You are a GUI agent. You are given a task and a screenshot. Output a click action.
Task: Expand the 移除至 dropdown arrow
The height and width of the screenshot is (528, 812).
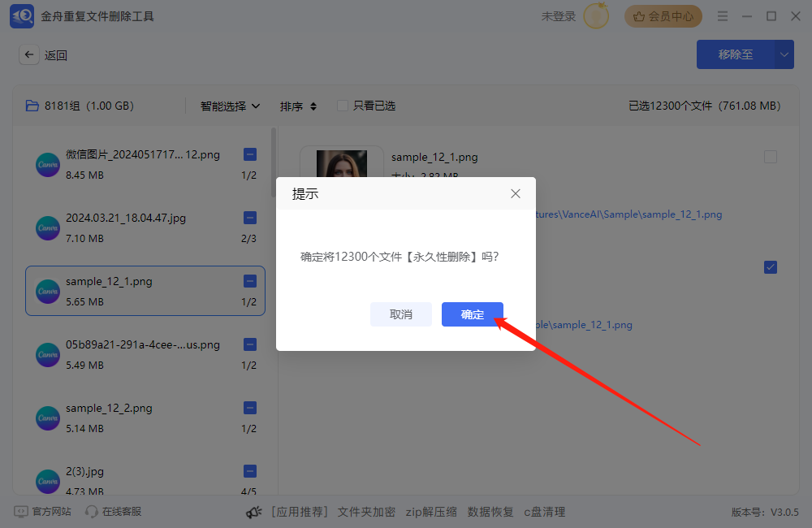784,54
